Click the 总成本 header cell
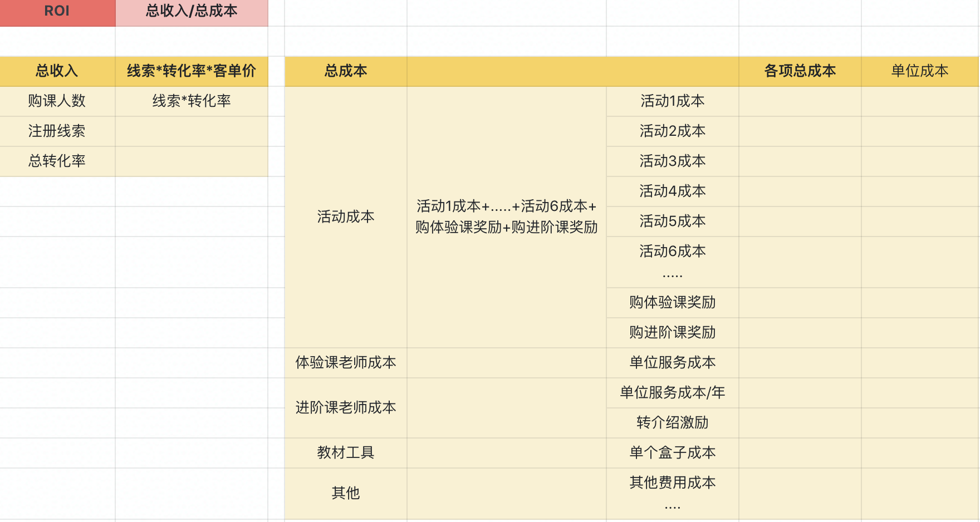 pos(346,71)
